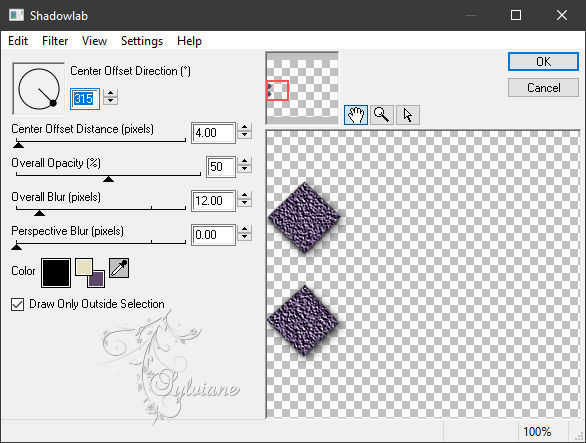Screen dimensions: 586x443
Task: Open the black shadow Color swatch
Action: [56, 273]
